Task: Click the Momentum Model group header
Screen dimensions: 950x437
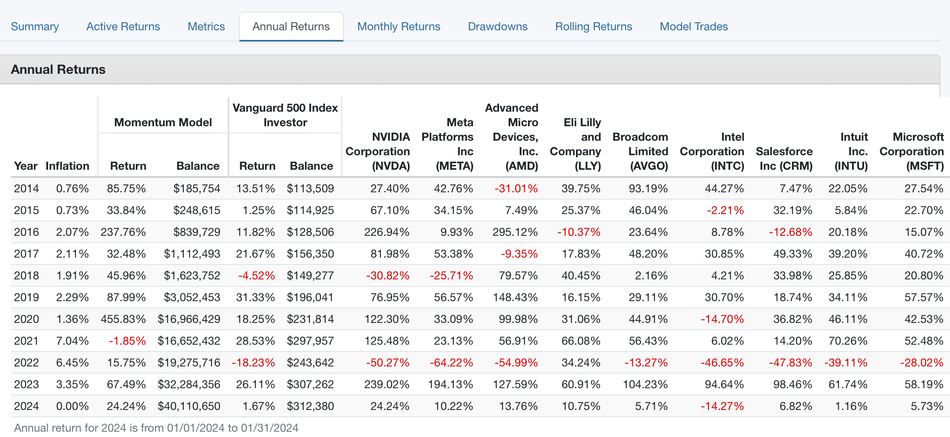Action: point(163,122)
